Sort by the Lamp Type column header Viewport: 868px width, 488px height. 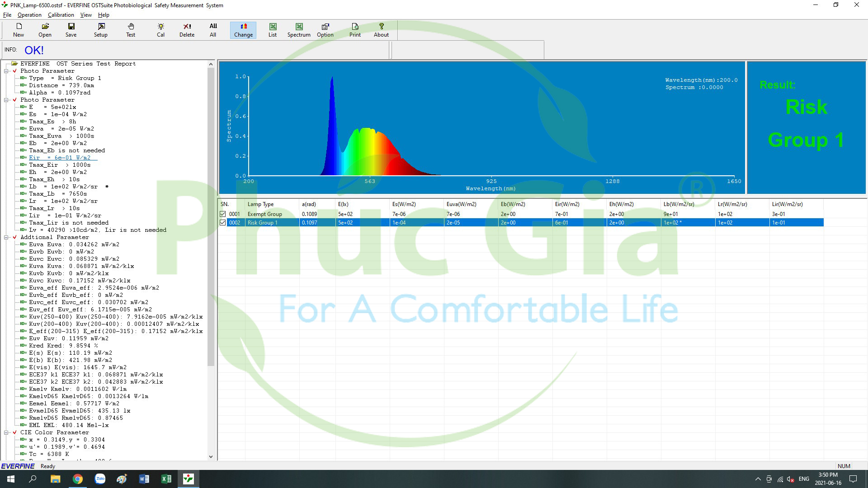[x=272, y=204]
